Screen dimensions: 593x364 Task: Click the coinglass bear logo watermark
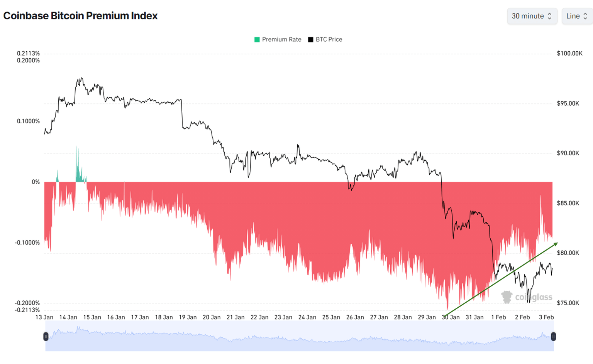point(506,297)
